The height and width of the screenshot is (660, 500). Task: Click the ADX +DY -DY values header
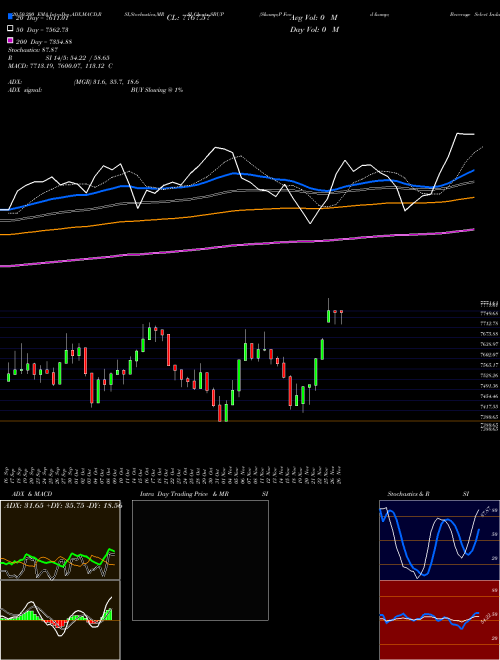click(63, 505)
